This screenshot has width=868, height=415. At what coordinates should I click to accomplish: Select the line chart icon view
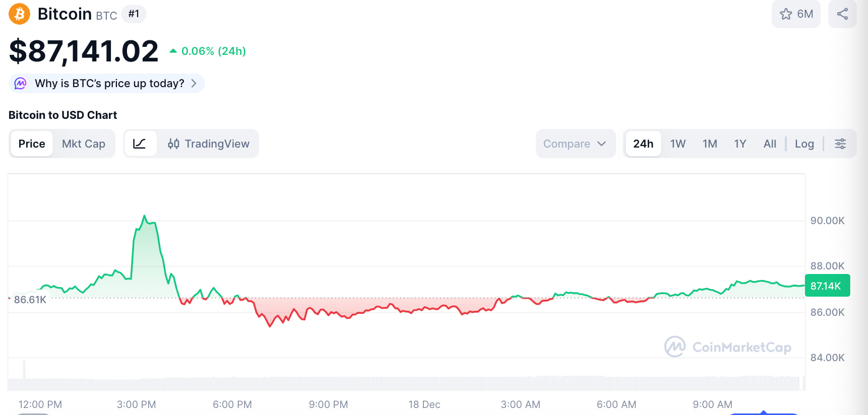tap(140, 144)
